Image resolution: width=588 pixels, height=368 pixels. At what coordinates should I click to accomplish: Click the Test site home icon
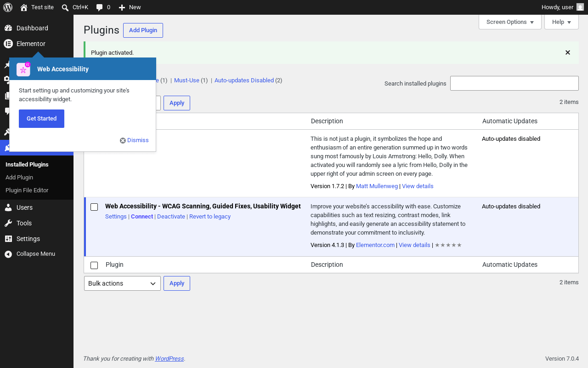click(24, 7)
